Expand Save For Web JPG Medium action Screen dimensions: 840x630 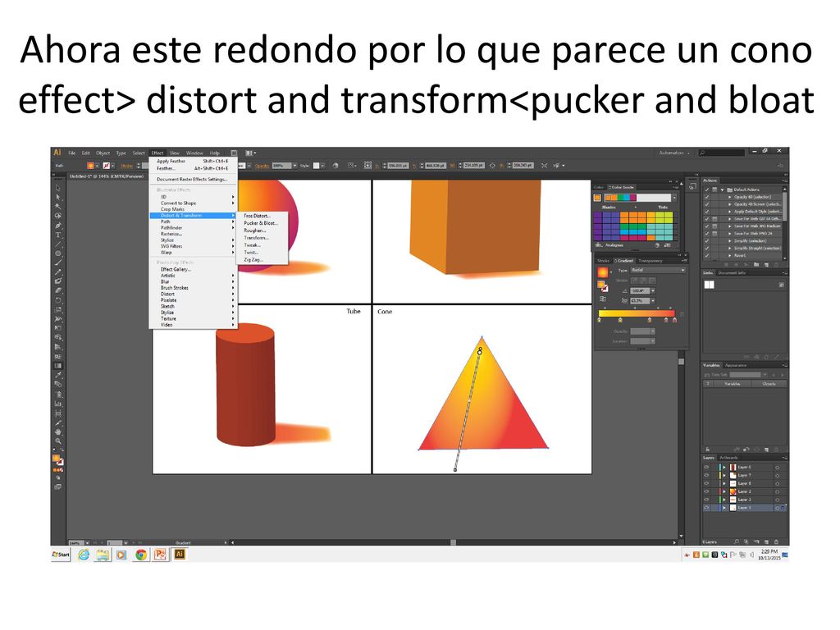tap(729, 226)
